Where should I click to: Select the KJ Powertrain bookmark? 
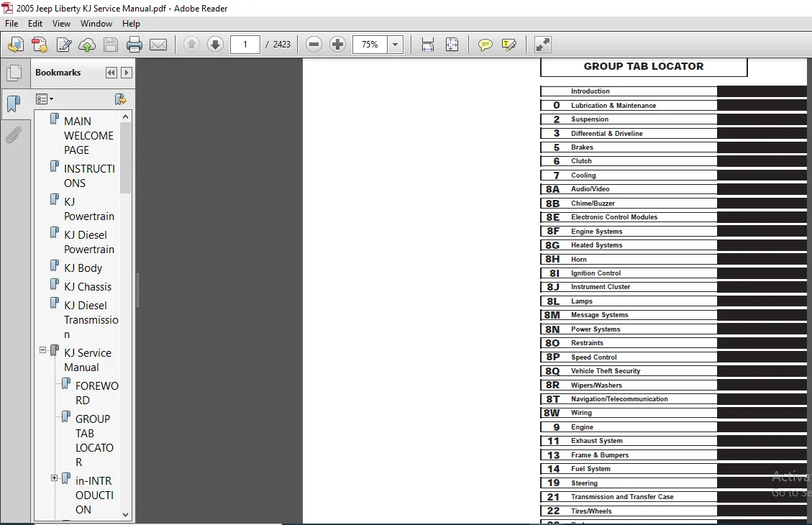[x=89, y=209]
